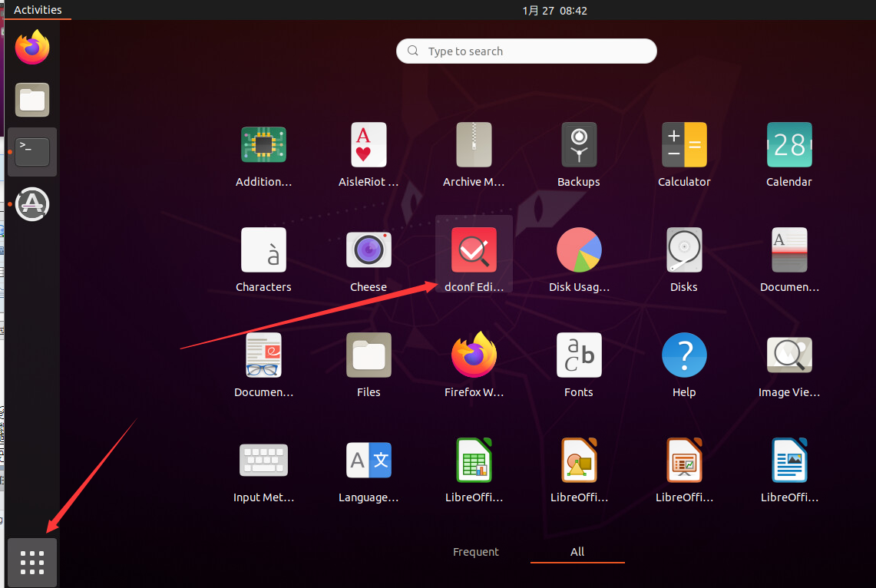Image resolution: width=876 pixels, height=588 pixels.
Task: Launch AisleRiot Solitaire card game
Action: pos(369,144)
